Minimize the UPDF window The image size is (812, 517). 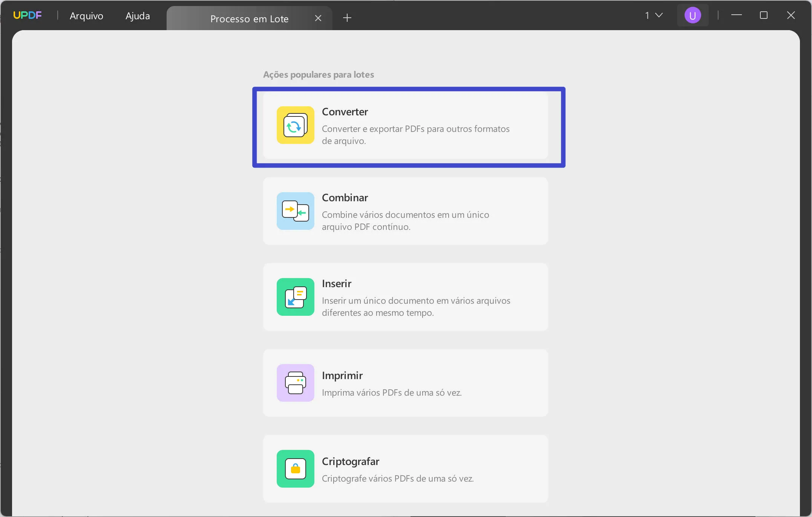(x=737, y=15)
